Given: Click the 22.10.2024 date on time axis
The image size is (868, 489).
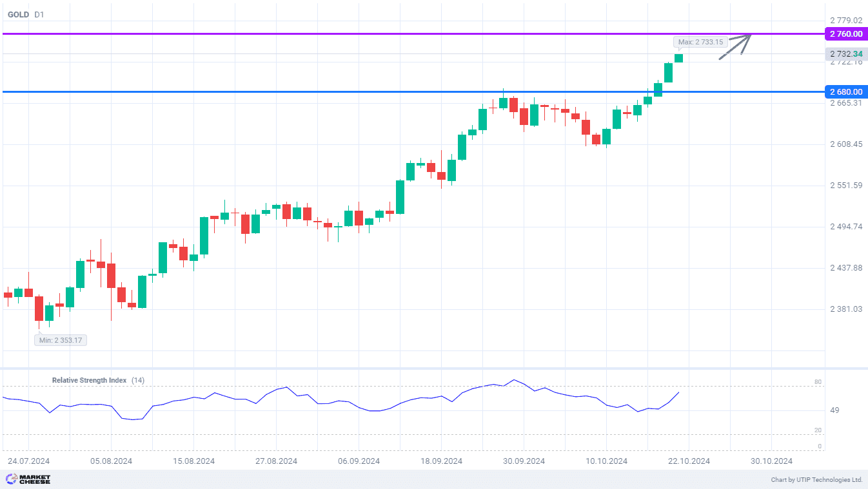Looking at the screenshot, I should pyautogui.click(x=689, y=461).
